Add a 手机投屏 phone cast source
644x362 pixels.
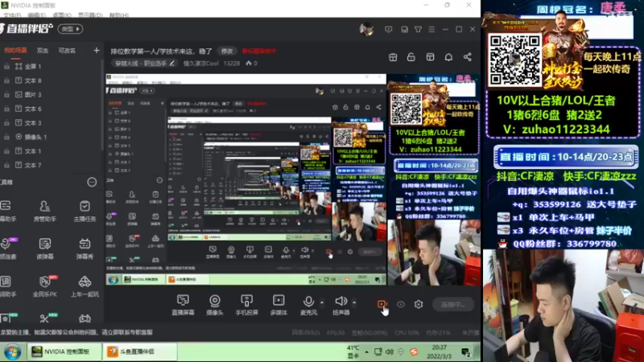pos(246,305)
